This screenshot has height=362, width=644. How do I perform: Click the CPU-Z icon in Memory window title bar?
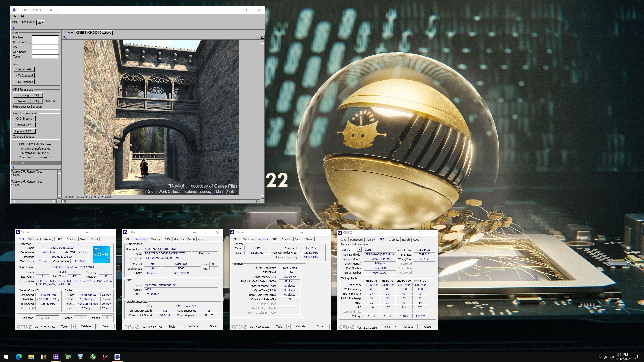tap(233, 232)
